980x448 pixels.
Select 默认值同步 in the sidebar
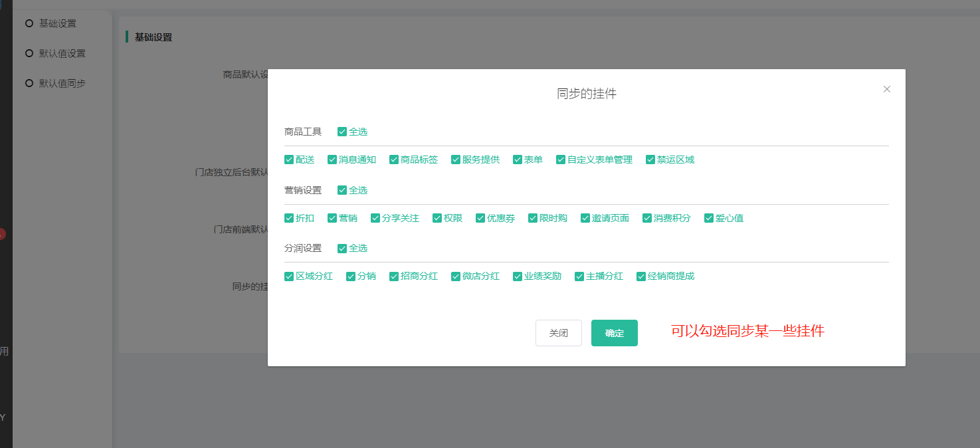click(62, 83)
